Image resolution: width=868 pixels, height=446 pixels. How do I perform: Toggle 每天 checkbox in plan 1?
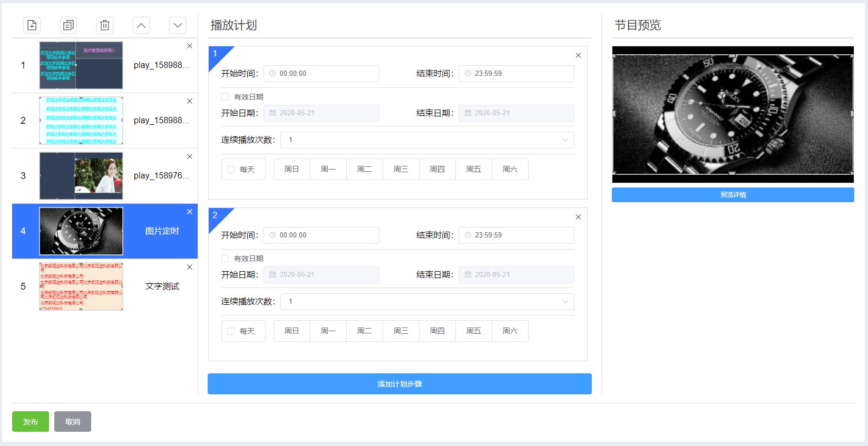231,170
